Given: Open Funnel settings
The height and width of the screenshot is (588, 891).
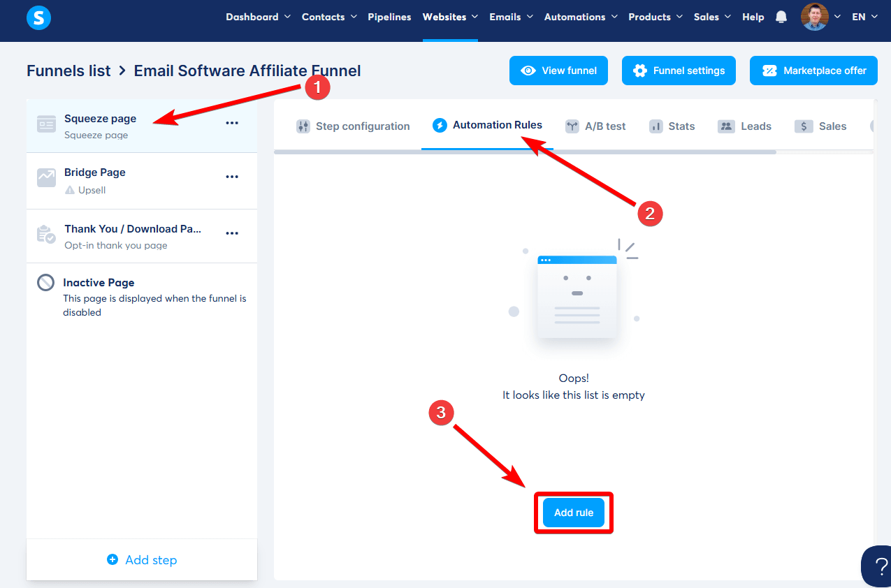Looking at the screenshot, I should pyautogui.click(x=679, y=71).
